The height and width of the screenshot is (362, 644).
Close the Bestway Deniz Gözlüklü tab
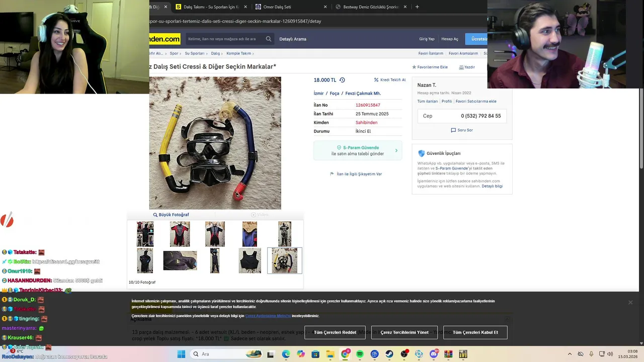coord(405,7)
